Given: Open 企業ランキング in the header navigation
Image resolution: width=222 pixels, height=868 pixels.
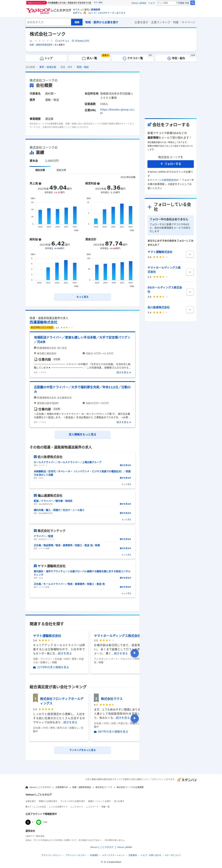Looking at the screenshot, I should click(x=161, y=22).
